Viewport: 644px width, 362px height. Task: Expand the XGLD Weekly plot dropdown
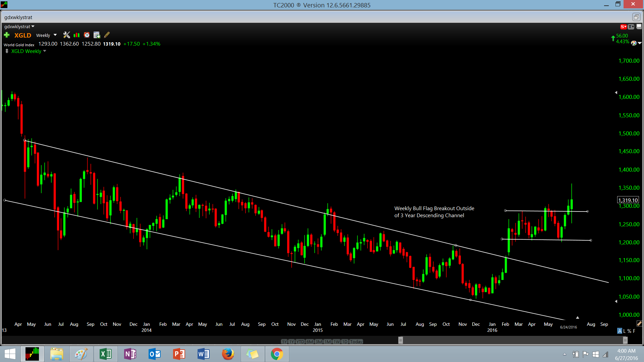[44, 51]
